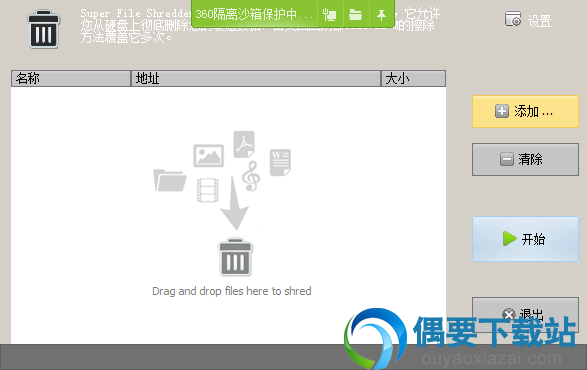This screenshot has width=587, height=370.
Task: Click the faded picture icon in drop zone
Action: tap(209, 155)
